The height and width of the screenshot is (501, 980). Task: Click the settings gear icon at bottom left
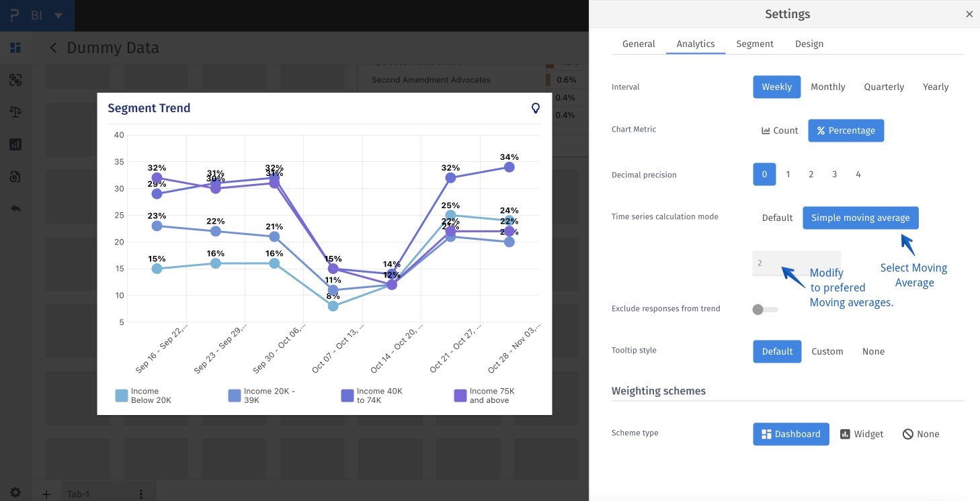pyautogui.click(x=15, y=492)
